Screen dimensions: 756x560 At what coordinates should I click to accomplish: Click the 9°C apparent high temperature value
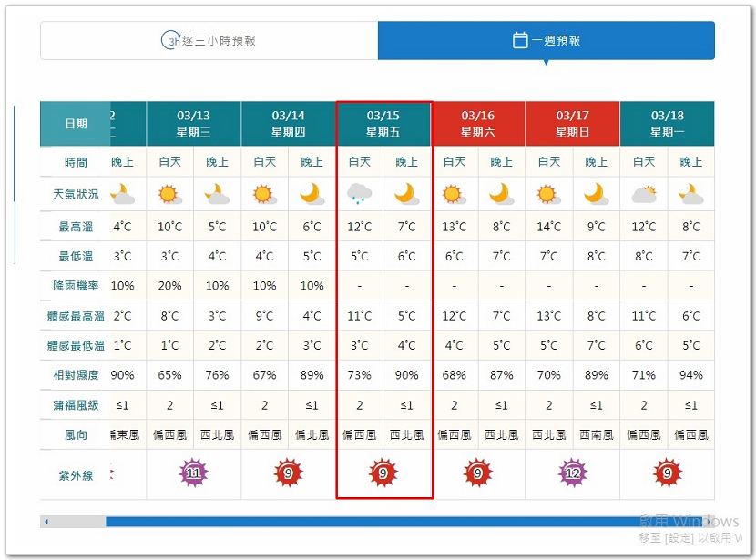pos(264,316)
